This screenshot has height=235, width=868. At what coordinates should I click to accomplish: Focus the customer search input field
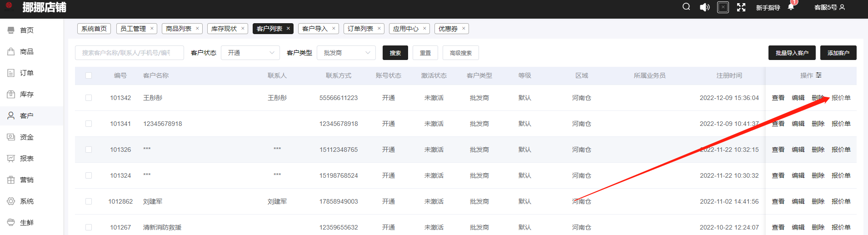129,53
